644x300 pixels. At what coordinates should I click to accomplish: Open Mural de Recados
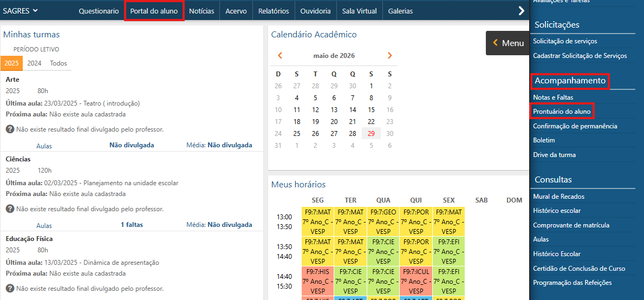[x=558, y=196]
